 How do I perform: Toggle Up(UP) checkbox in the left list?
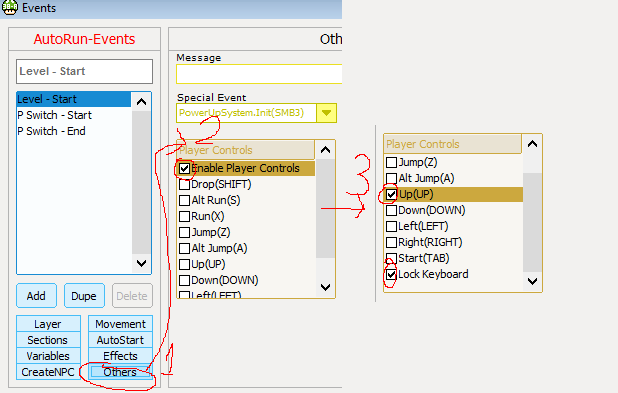point(184,264)
